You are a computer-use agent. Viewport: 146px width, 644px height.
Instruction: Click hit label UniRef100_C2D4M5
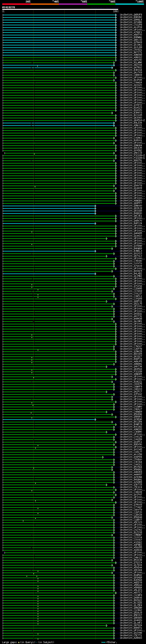point(131,289)
